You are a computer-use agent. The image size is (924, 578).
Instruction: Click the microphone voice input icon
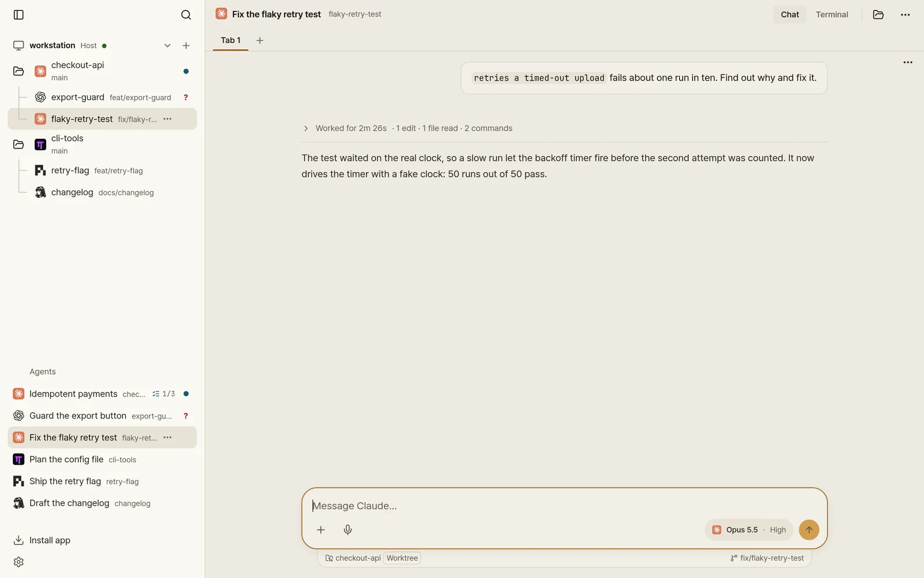(348, 529)
